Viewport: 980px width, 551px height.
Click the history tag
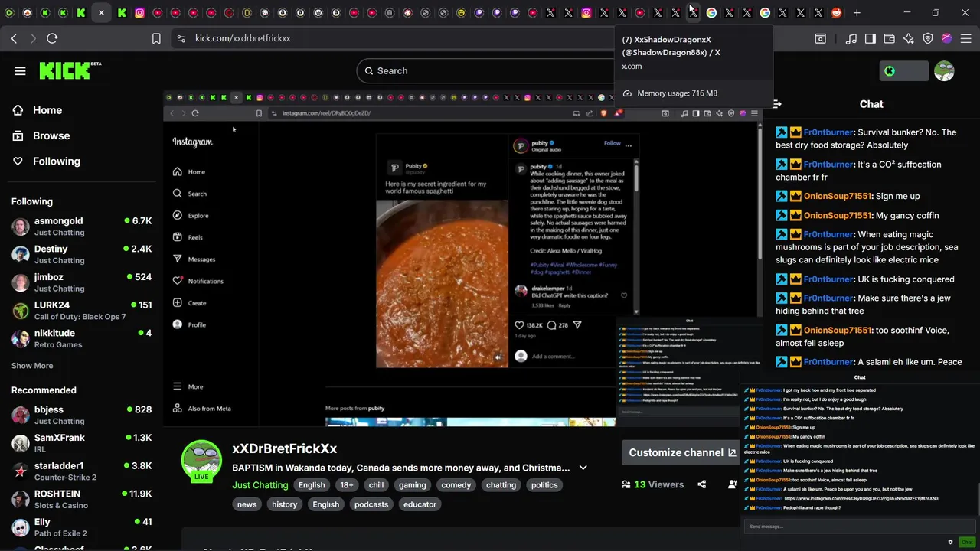click(284, 504)
